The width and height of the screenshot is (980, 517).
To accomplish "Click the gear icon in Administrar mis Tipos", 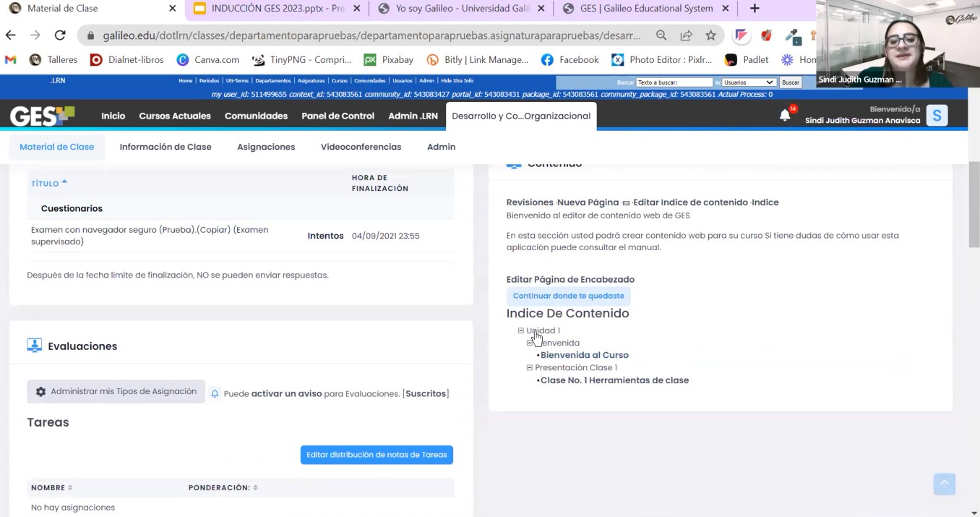I will click(x=40, y=392).
